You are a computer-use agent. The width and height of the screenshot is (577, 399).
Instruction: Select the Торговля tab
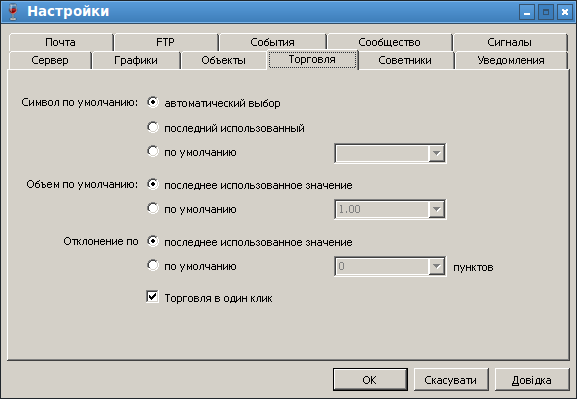pyautogui.click(x=312, y=60)
